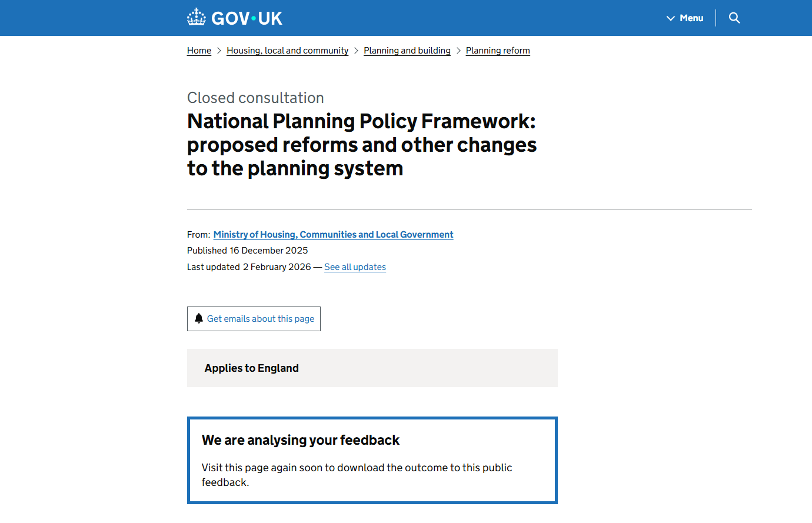Click the bell icon for email alerts
812x523 pixels.
[x=199, y=318]
